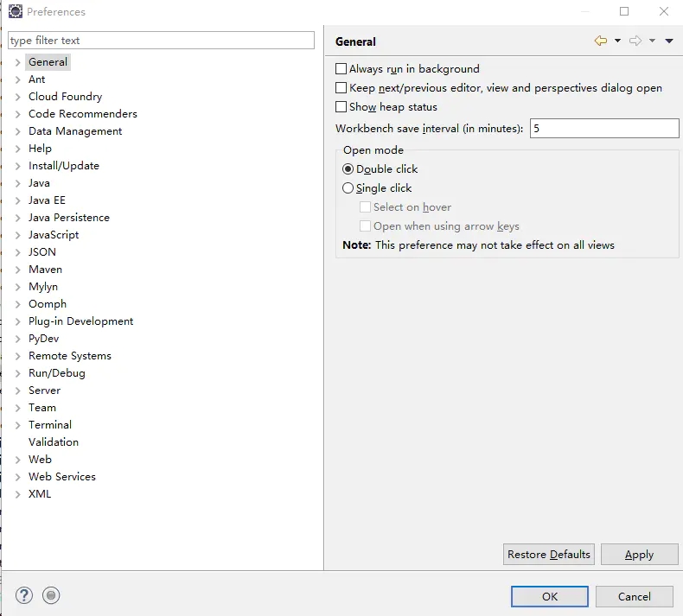The width and height of the screenshot is (683, 616).
Task: Expand the Cloud Foundry node
Action: 17,97
